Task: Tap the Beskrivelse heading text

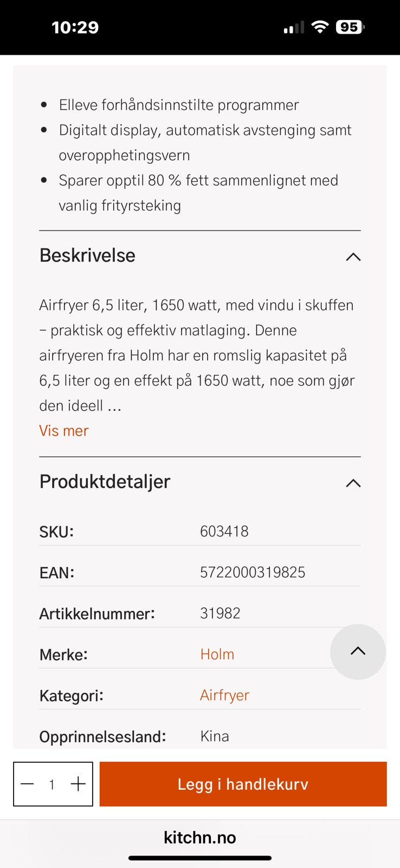Action: click(x=87, y=256)
